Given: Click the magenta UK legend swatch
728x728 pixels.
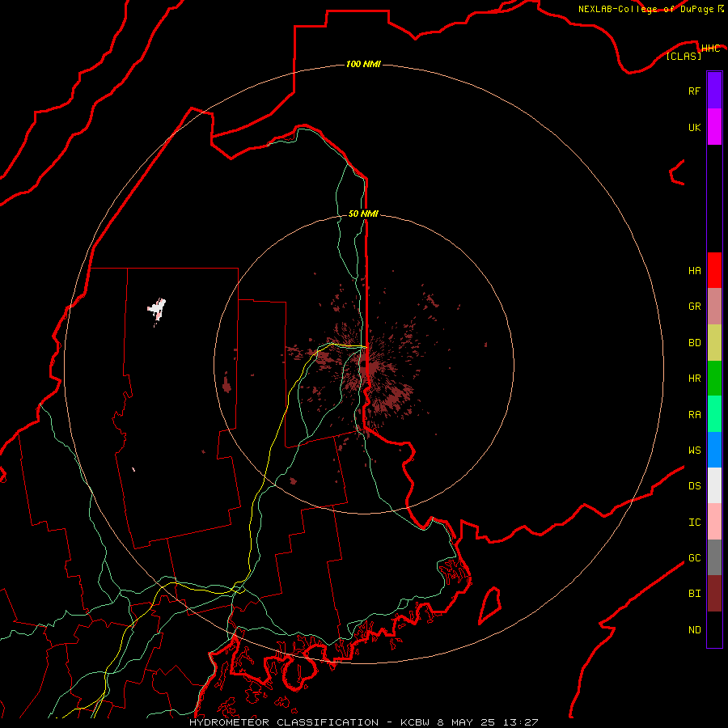Looking at the screenshot, I should click(x=714, y=127).
